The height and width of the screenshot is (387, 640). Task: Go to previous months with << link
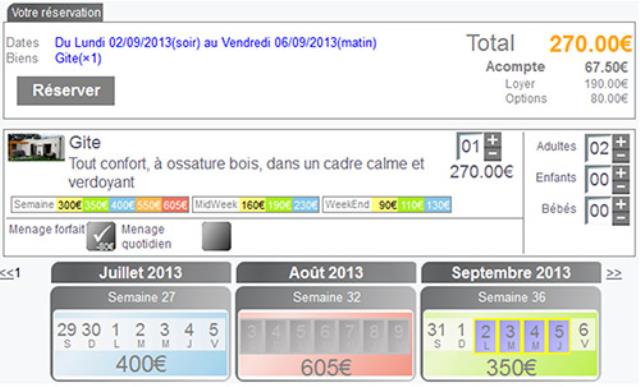click(7, 273)
